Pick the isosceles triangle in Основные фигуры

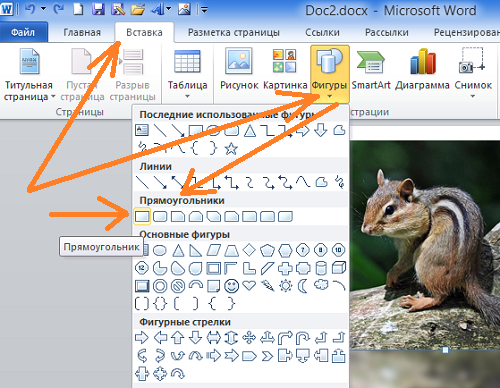tap(178, 250)
